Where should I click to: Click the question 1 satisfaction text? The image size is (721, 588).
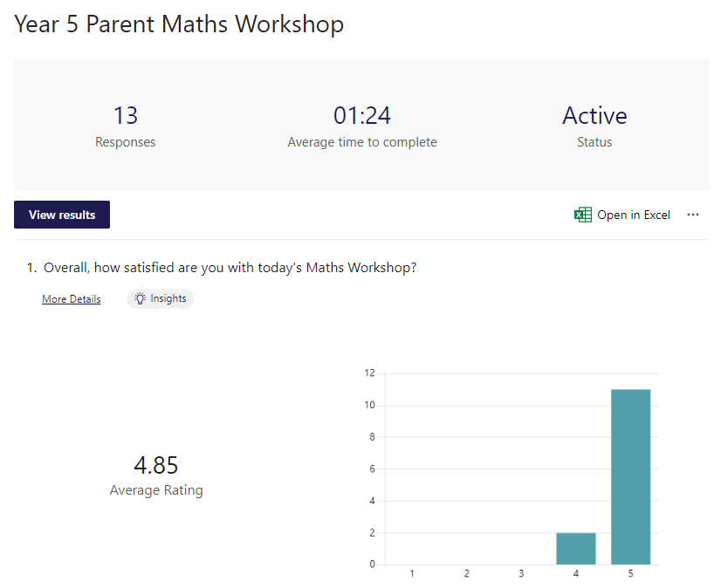coord(230,268)
